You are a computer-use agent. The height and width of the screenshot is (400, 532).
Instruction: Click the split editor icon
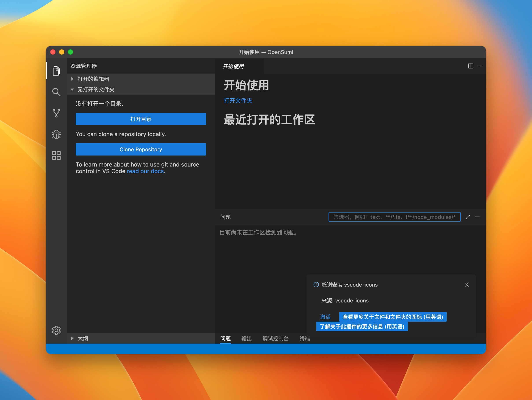tap(471, 66)
